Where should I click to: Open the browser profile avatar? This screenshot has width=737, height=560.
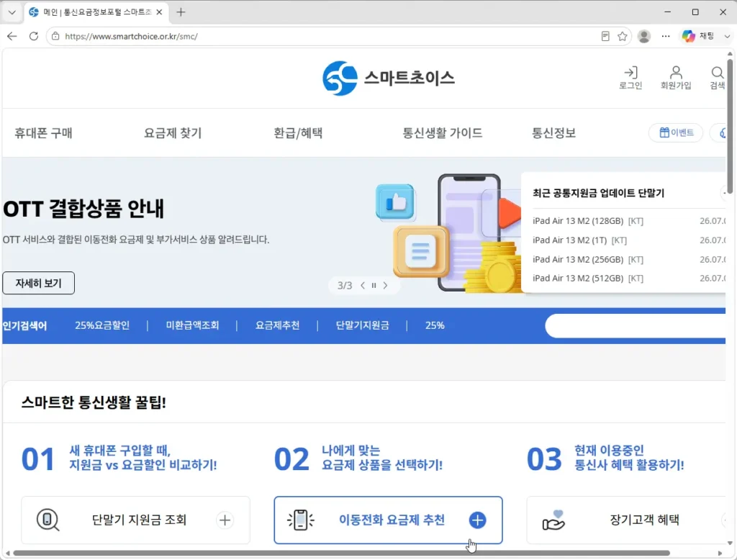[644, 36]
